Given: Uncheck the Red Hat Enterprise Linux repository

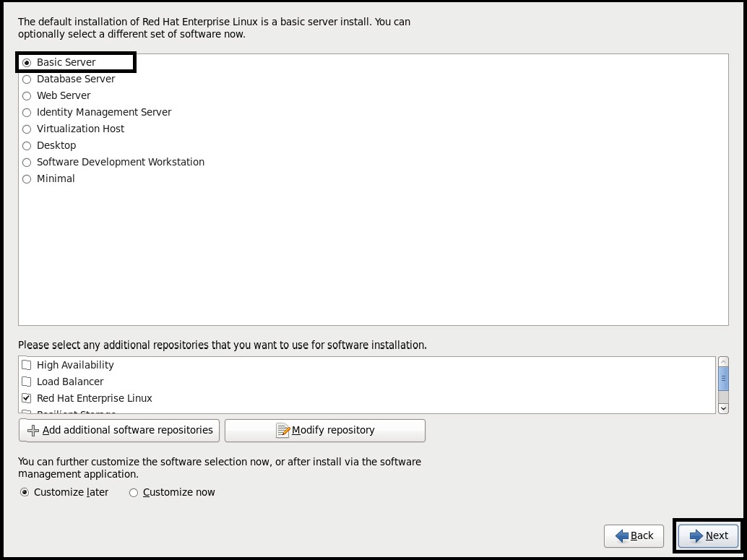Looking at the screenshot, I should point(27,399).
